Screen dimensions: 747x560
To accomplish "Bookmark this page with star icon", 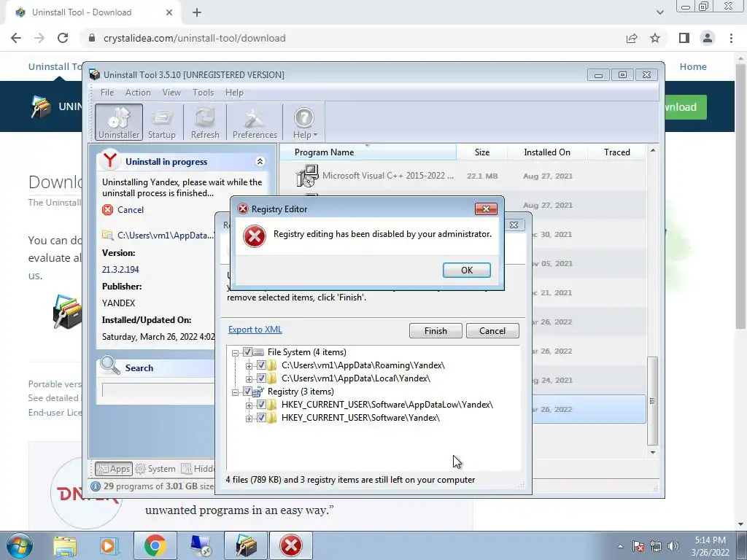I will 655,38.
